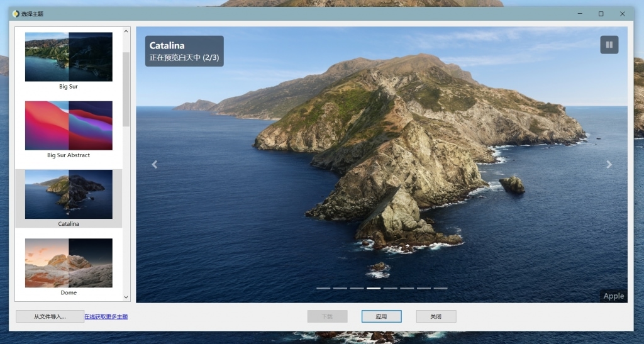
Task: Pause the slideshow preview
Action: click(609, 45)
